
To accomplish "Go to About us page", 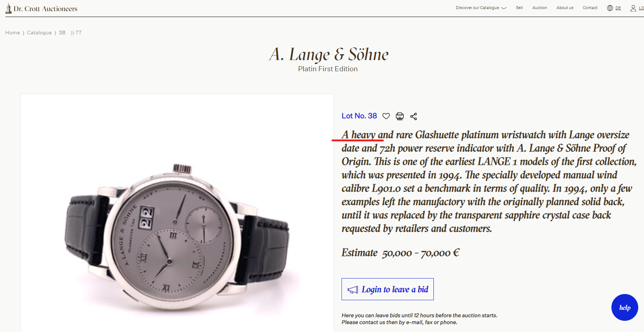I will (565, 8).
